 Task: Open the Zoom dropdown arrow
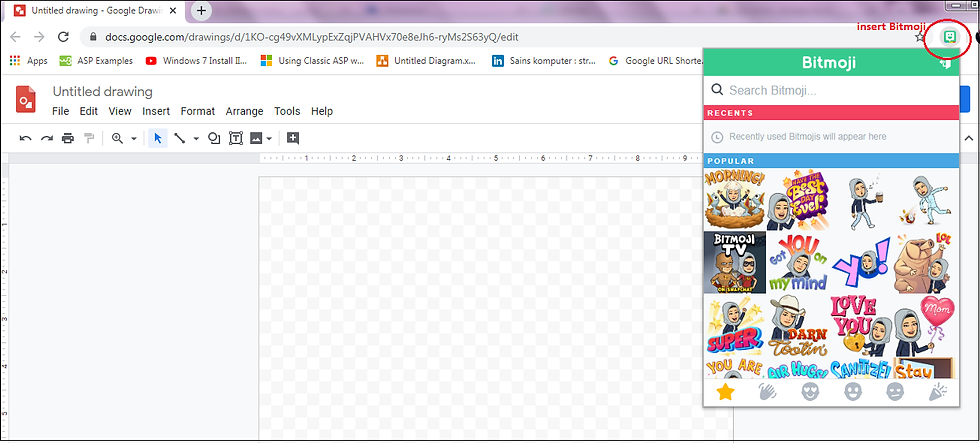coord(133,139)
